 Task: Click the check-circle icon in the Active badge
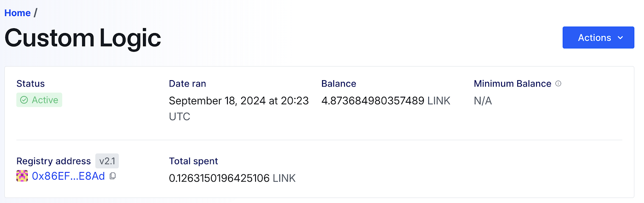24,100
